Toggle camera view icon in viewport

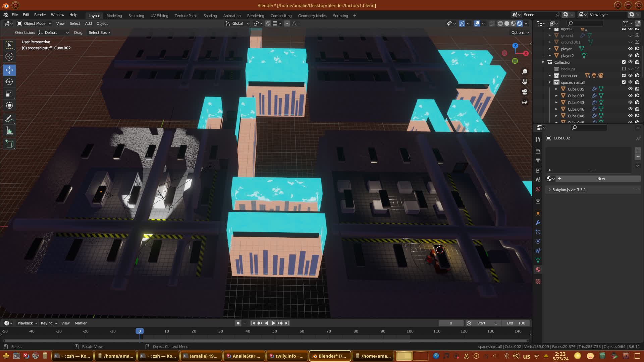coord(525,92)
